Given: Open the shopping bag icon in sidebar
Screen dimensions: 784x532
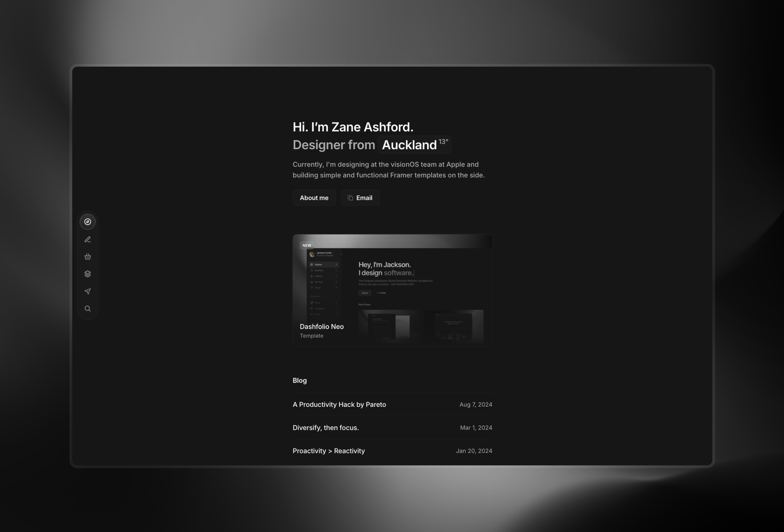Looking at the screenshot, I should pyautogui.click(x=87, y=256).
